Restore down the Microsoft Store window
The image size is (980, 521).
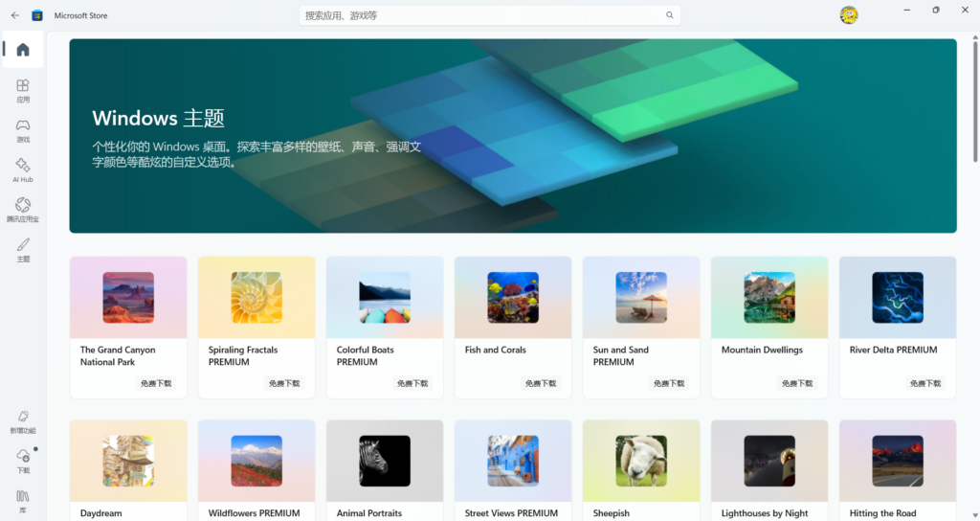pyautogui.click(x=936, y=10)
